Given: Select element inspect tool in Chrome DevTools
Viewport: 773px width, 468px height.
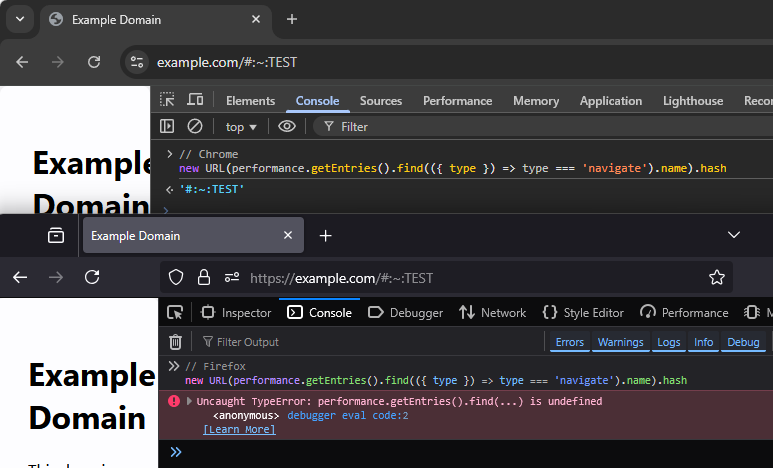Looking at the screenshot, I should click(x=167, y=100).
